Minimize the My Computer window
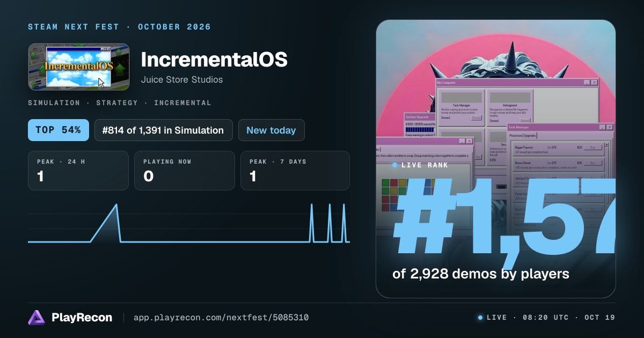This screenshot has height=338, width=644. (587, 83)
